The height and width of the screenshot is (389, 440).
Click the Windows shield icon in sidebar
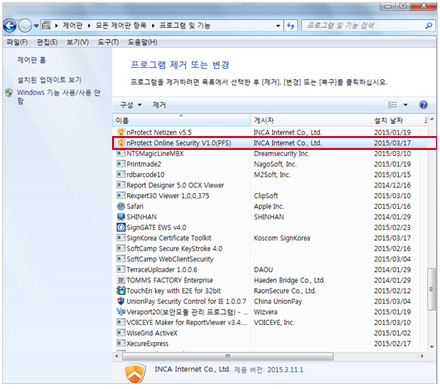click(9, 93)
